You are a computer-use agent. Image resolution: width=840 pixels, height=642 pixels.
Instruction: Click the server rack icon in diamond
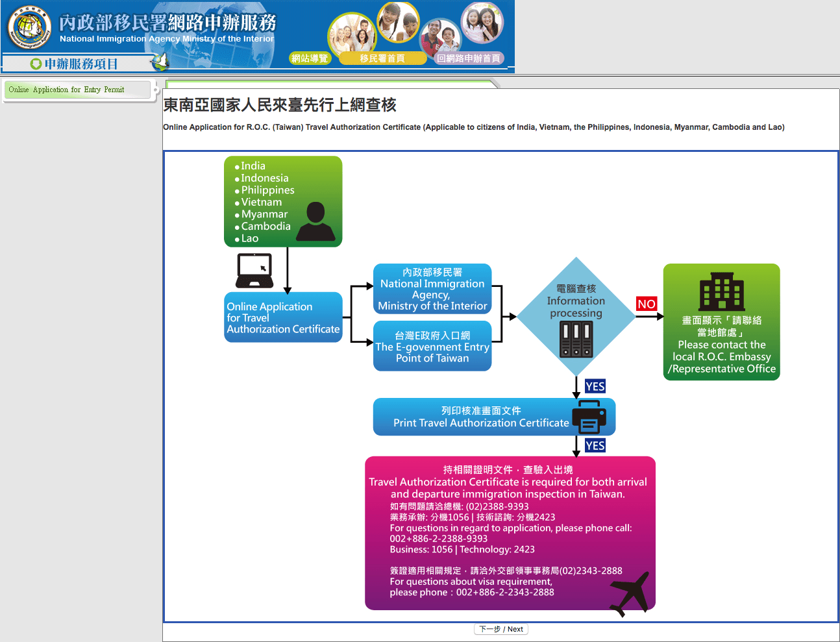coord(576,340)
